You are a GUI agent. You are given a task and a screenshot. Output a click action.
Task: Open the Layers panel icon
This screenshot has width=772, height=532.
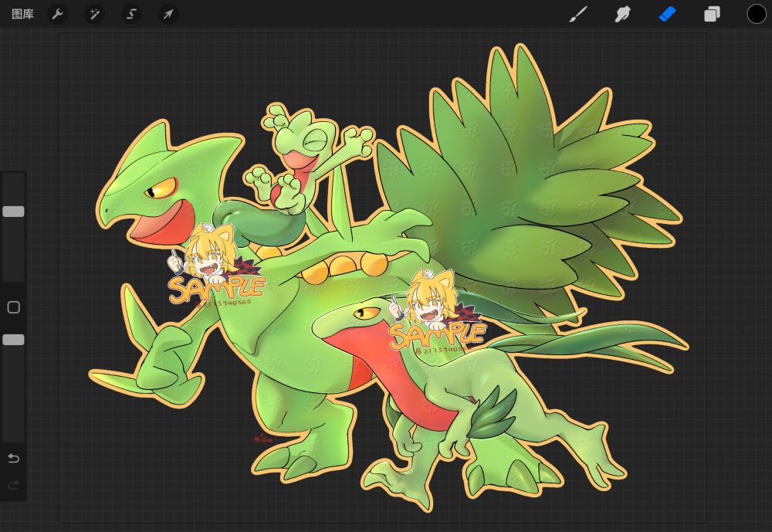(712, 15)
